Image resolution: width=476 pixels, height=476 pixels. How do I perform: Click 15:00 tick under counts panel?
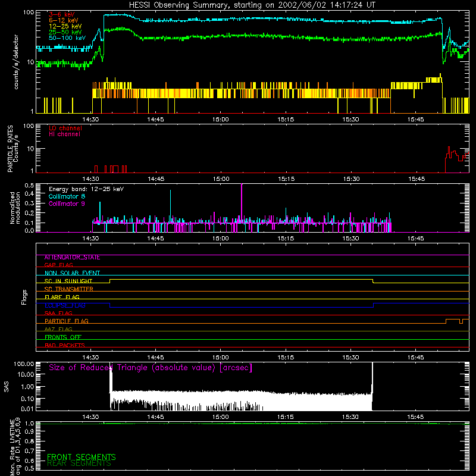(x=221, y=120)
